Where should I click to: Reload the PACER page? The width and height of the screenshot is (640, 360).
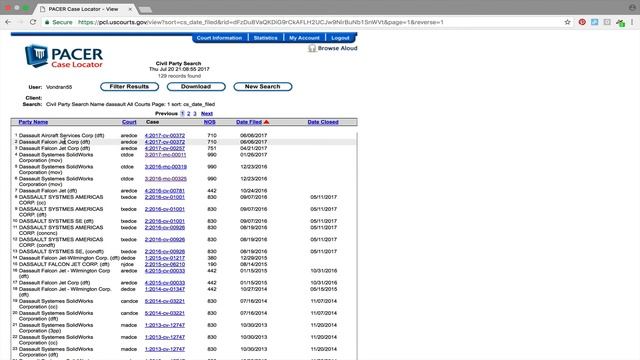coord(33,22)
